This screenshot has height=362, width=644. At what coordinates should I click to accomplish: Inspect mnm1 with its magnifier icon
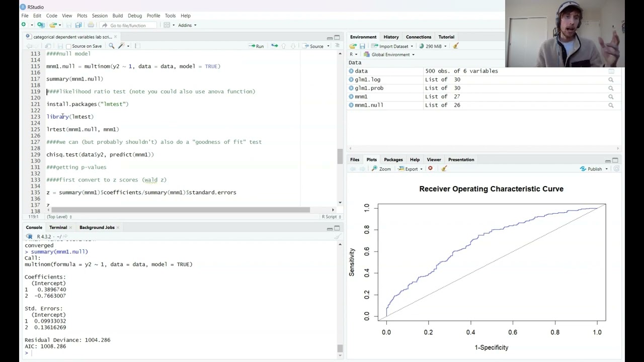pos(611,97)
